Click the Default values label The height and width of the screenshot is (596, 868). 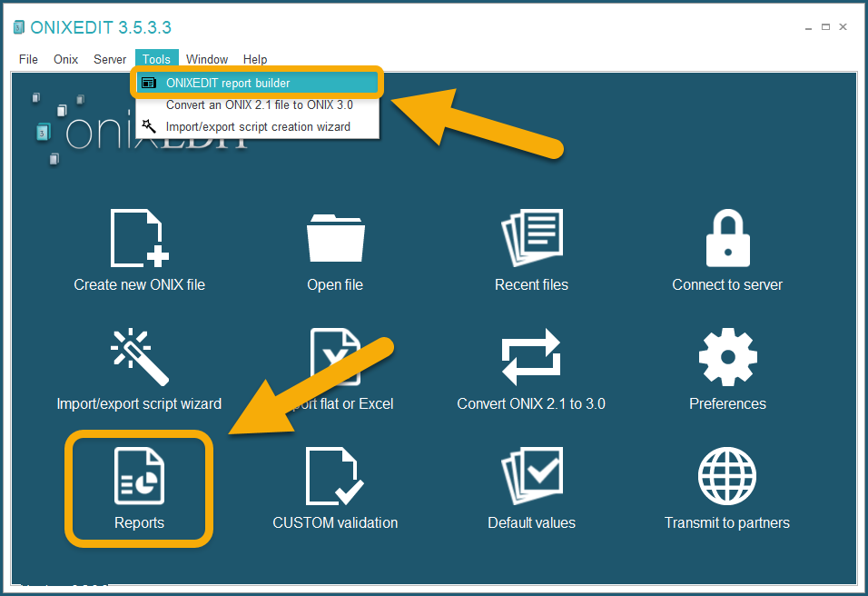[x=531, y=523]
